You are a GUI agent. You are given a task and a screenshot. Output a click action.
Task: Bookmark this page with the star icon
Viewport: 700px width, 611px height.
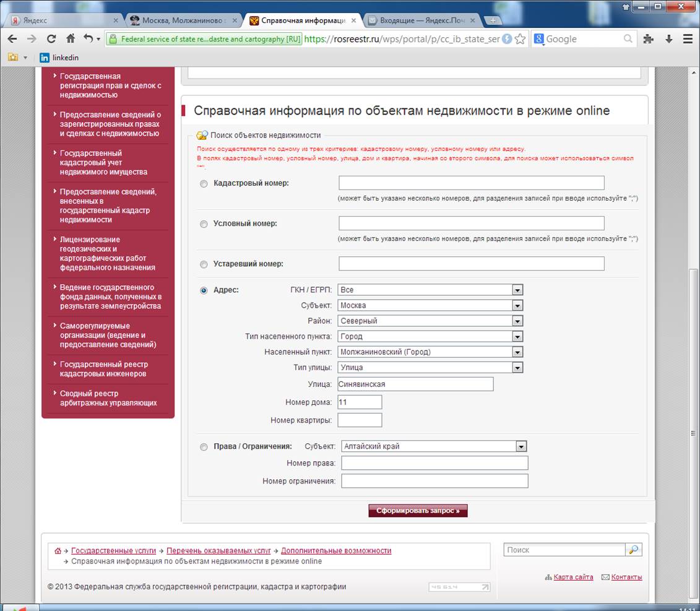pos(521,39)
